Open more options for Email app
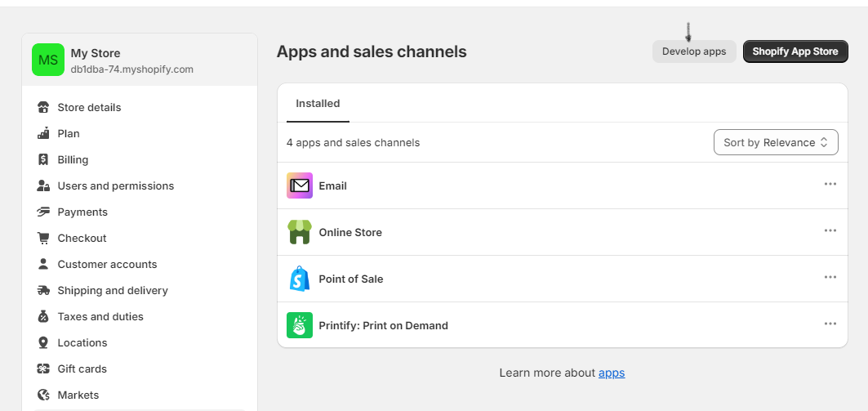Image resolution: width=868 pixels, height=411 pixels. tap(830, 184)
